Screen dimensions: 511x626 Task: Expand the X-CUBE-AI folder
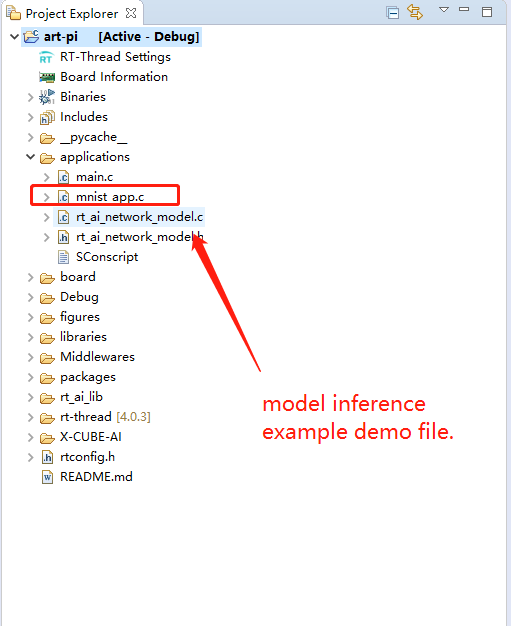pos(31,437)
